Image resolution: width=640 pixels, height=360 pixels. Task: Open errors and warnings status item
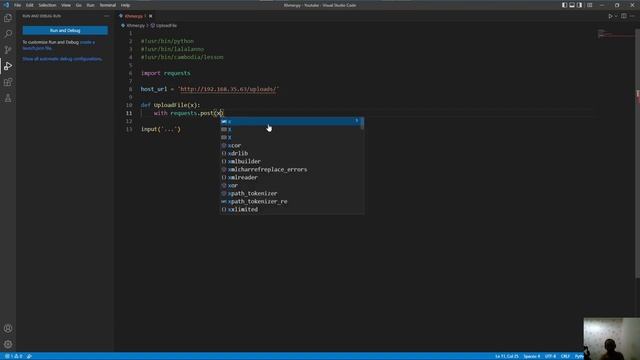(13, 356)
